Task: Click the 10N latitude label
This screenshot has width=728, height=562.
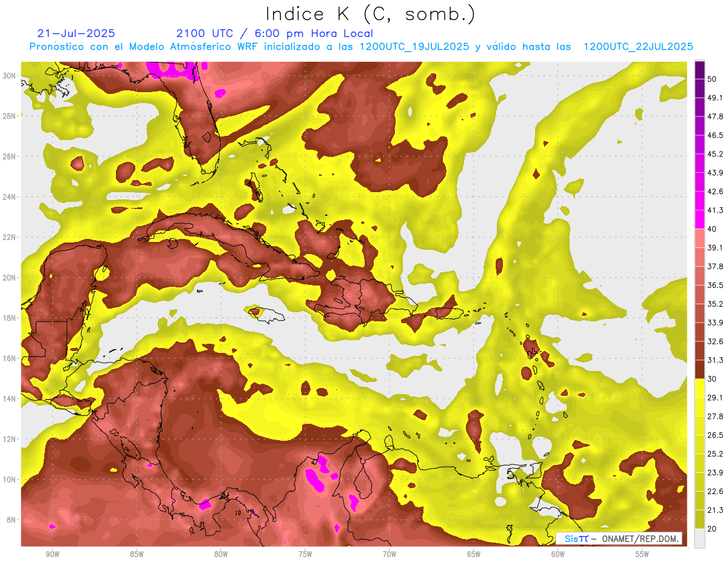Action: pos(10,480)
